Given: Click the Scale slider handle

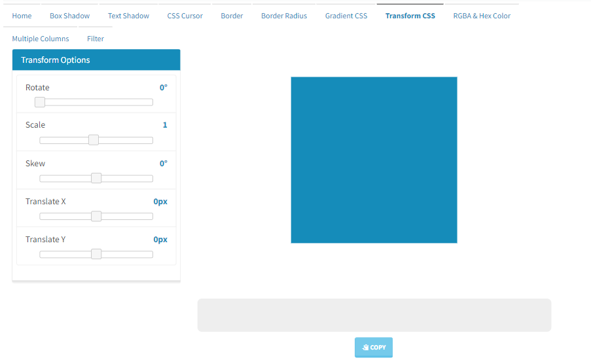Looking at the screenshot, I should click(x=94, y=140).
